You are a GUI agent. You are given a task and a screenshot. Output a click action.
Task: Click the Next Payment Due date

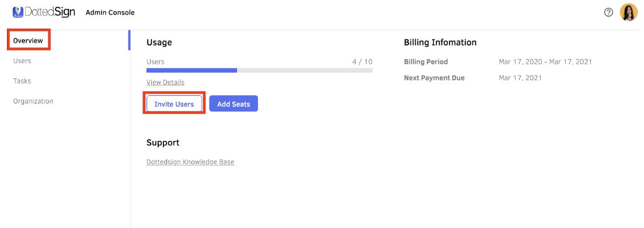(520, 78)
